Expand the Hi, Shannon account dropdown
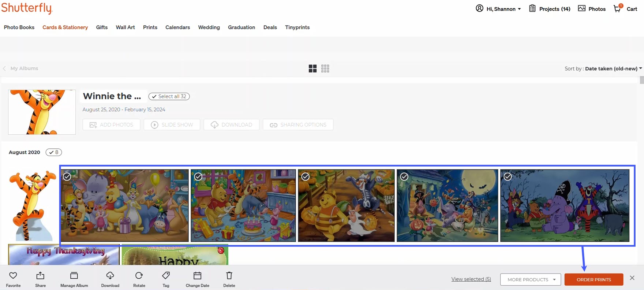The image size is (644, 290). 504,9
